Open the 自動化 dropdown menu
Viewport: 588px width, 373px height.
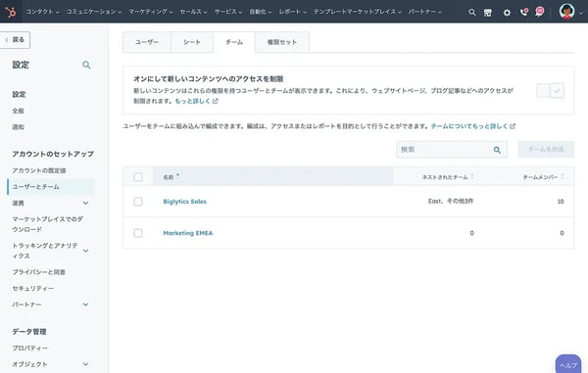261,12
